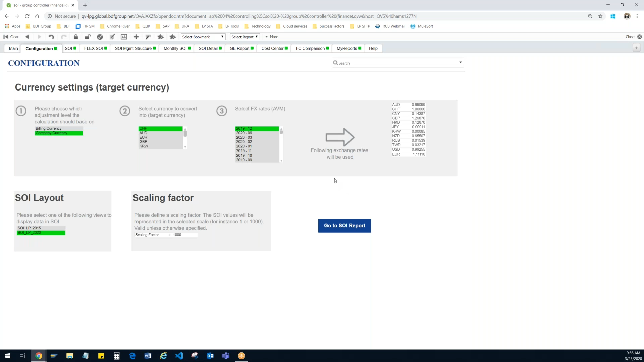Click the Remove Bookmark star icon

173,37
